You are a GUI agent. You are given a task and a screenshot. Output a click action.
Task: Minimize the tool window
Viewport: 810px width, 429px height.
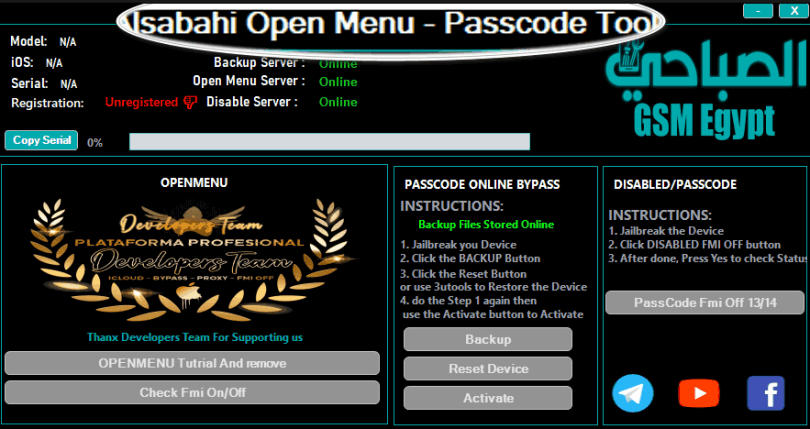pyautogui.click(x=758, y=11)
